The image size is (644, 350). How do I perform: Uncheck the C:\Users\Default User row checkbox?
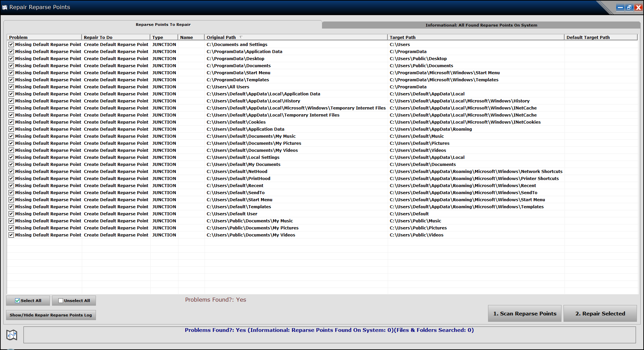click(11, 214)
